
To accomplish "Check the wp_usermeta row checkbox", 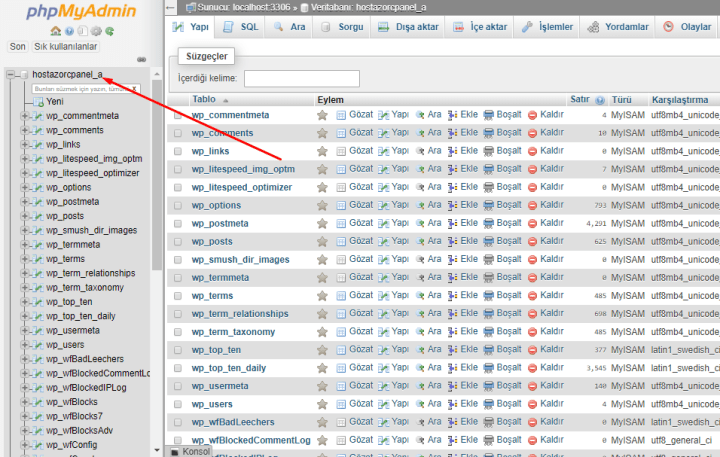I will click(178, 386).
